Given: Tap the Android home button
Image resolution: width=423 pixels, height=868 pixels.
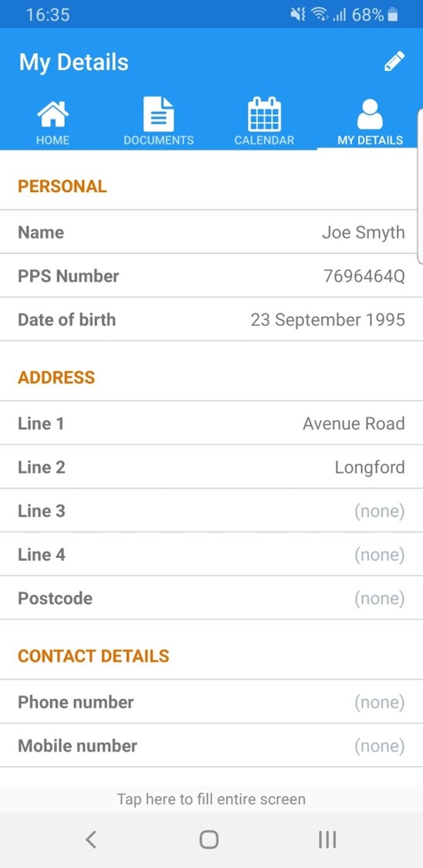Looking at the screenshot, I should pyautogui.click(x=208, y=839).
